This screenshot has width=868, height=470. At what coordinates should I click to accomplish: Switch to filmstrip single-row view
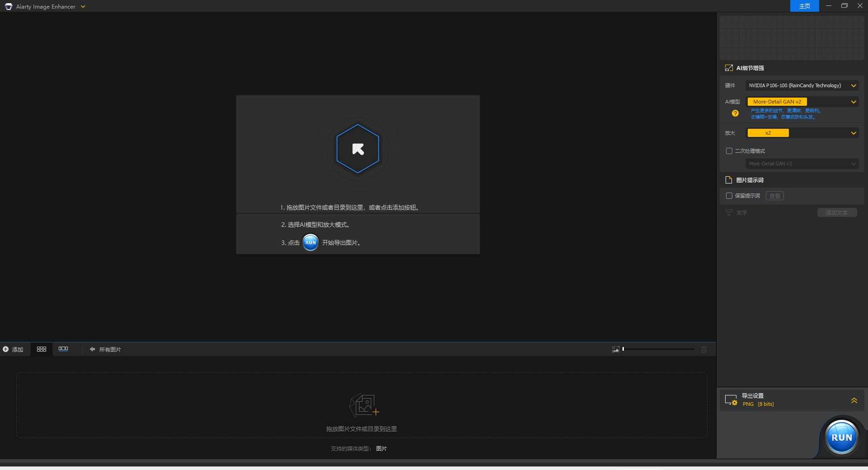(x=63, y=349)
